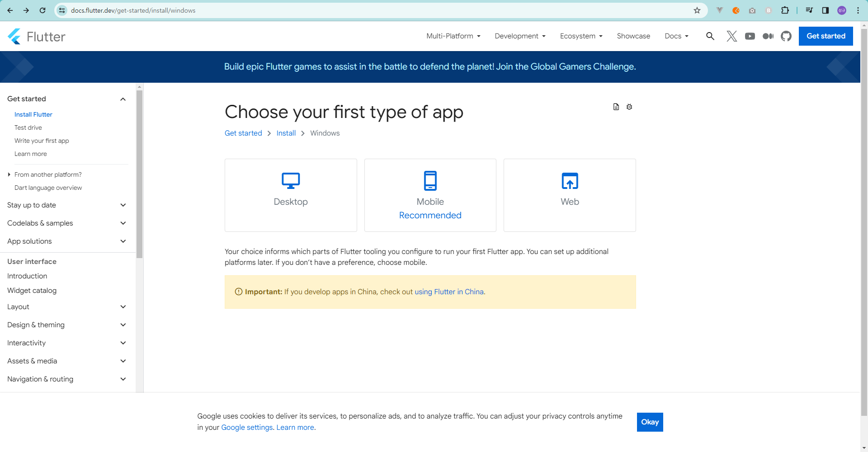Click the Install breadcrumb link
Image resolution: width=868 pixels, height=452 pixels.
pyautogui.click(x=286, y=133)
